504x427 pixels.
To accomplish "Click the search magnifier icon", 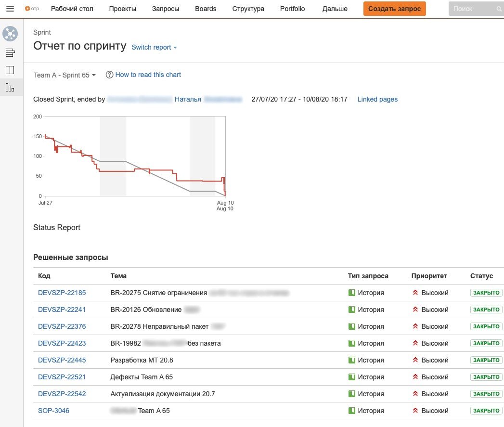I will coord(499,9).
